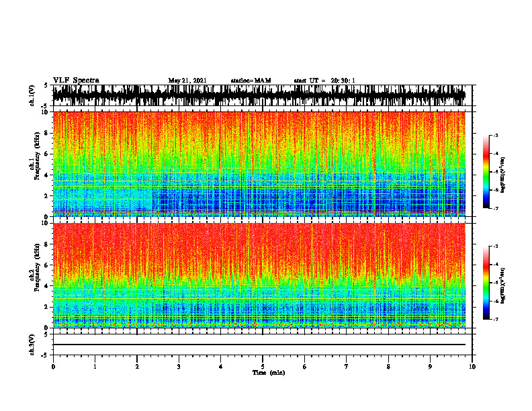
Task: Click inside the ch.1 frequency spectrogram
Action: 259,164
